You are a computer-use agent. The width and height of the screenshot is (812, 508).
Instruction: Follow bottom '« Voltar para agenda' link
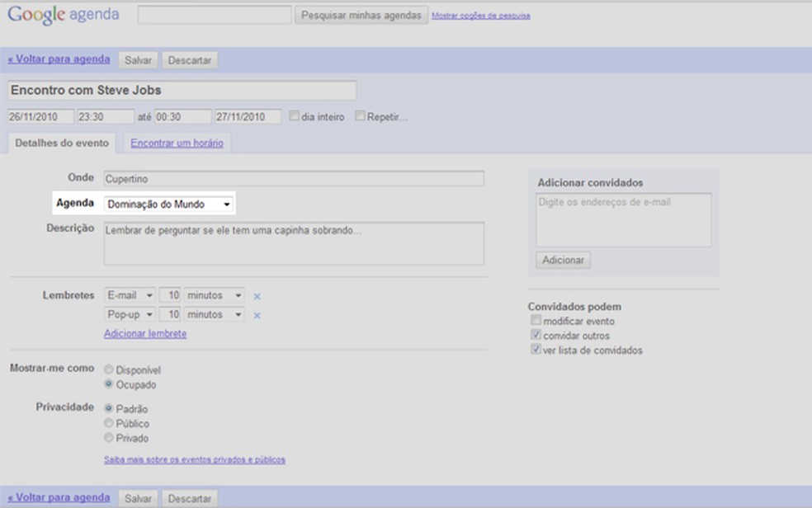point(59,497)
